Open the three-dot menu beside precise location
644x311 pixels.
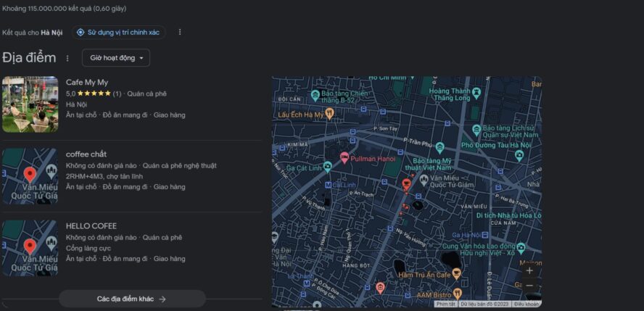[x=179, y=32]
